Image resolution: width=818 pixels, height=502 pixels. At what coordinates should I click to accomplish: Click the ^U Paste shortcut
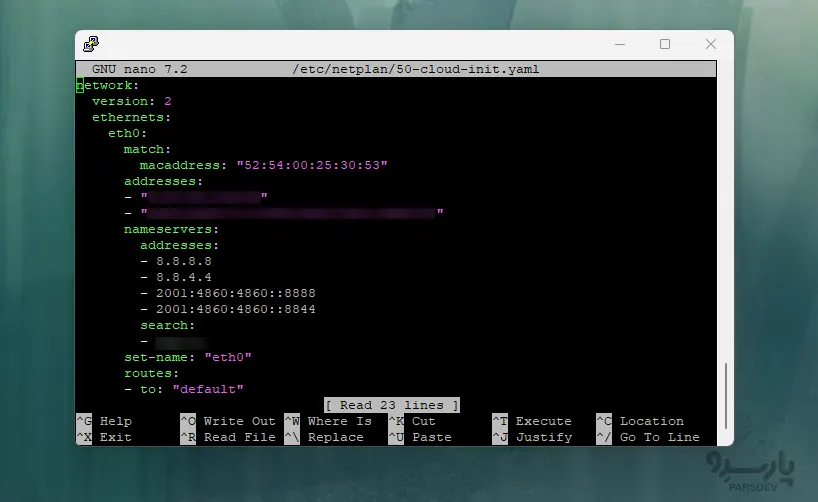[x=420, y=437]
